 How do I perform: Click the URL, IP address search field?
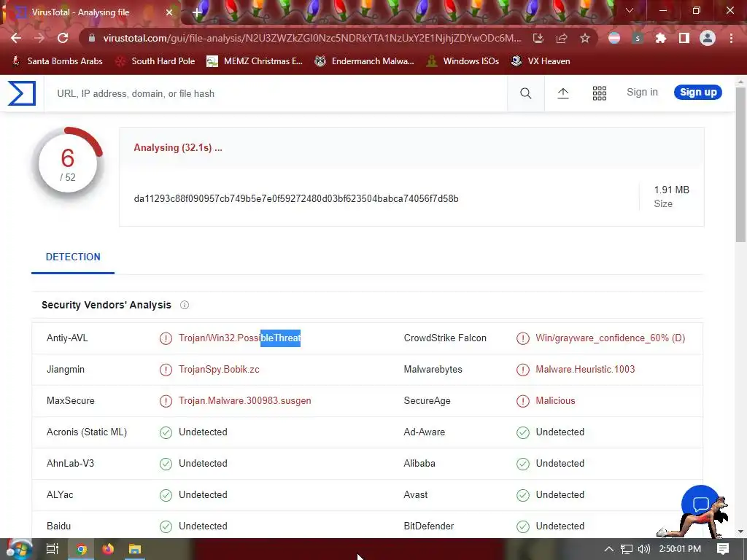pyautogui.click(x=276, y=94)
